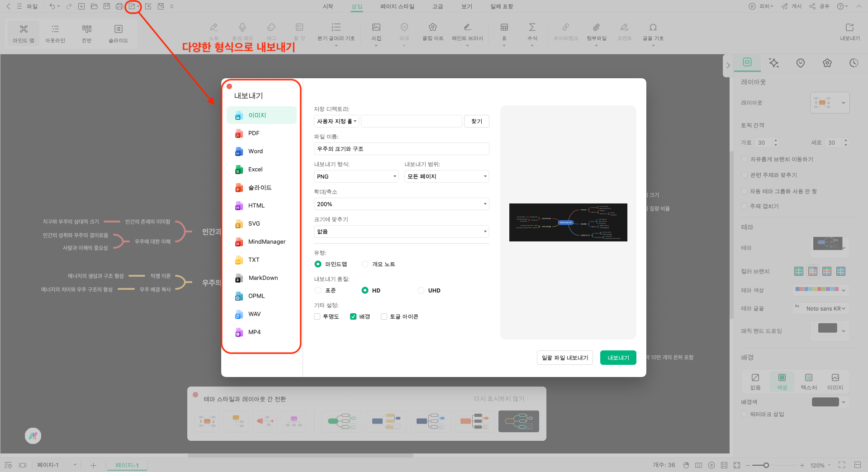The width and height of the screenshot is (868, 472).
Task: Select the UHD quality radio button
Action: point(421,290)
